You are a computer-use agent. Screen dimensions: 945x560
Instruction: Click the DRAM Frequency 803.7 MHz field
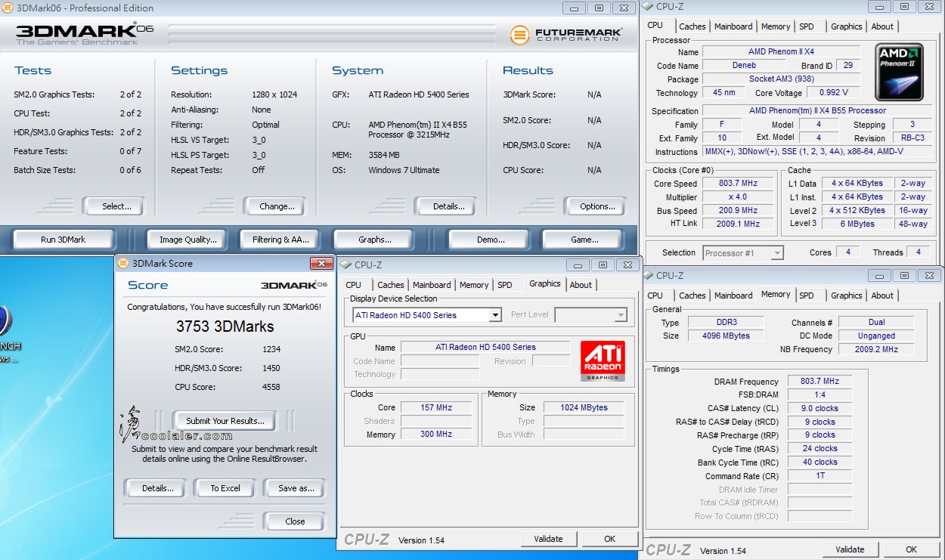pos(820,382)
